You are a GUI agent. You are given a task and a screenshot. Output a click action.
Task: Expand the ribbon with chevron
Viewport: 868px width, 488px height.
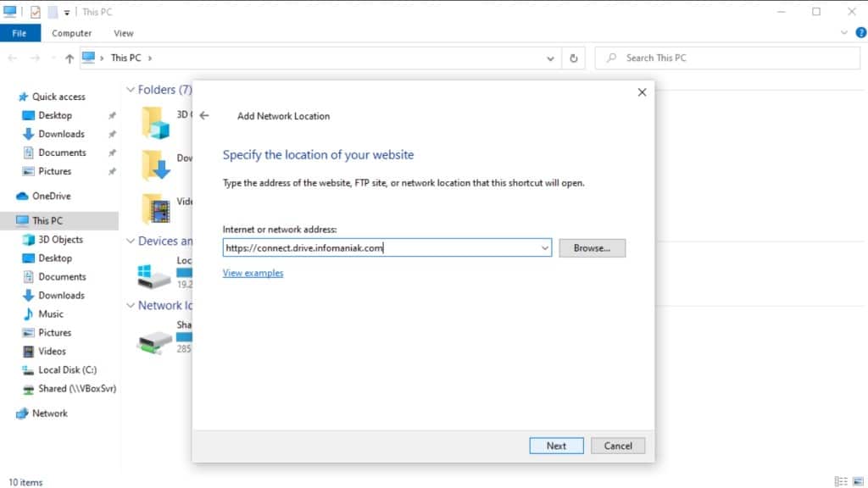point(843,33)
